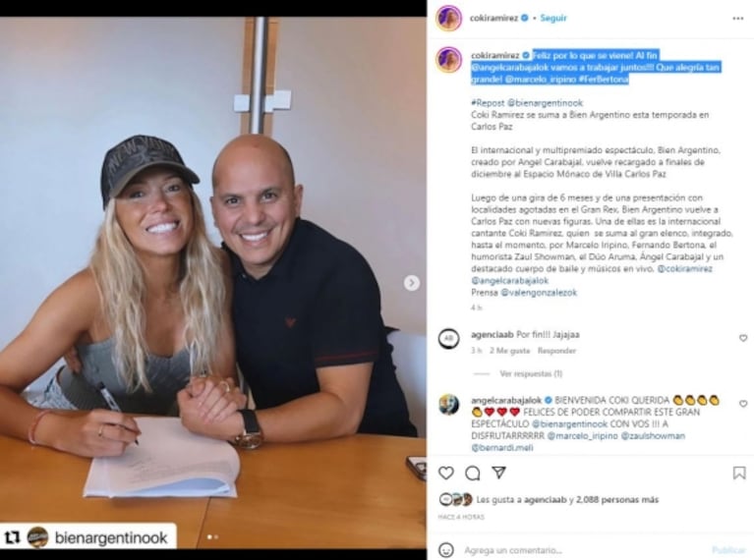This screenshot has width=754, height=560.
Task: Open the @bienargentinook repost mention
Action: pyautogui.click(x=545, y=103)
